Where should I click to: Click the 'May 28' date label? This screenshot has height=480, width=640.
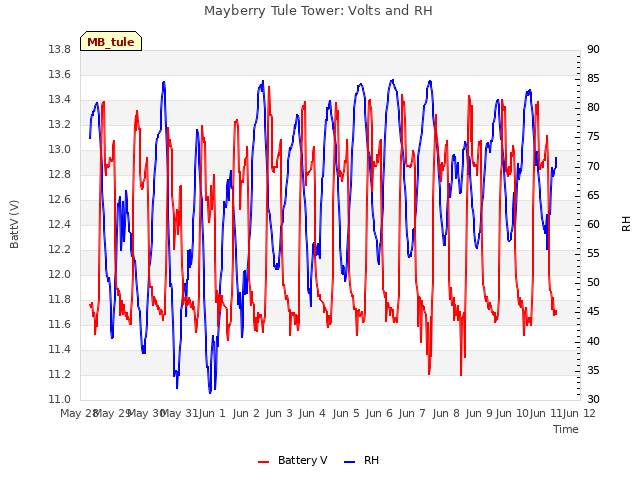point(78,414)
